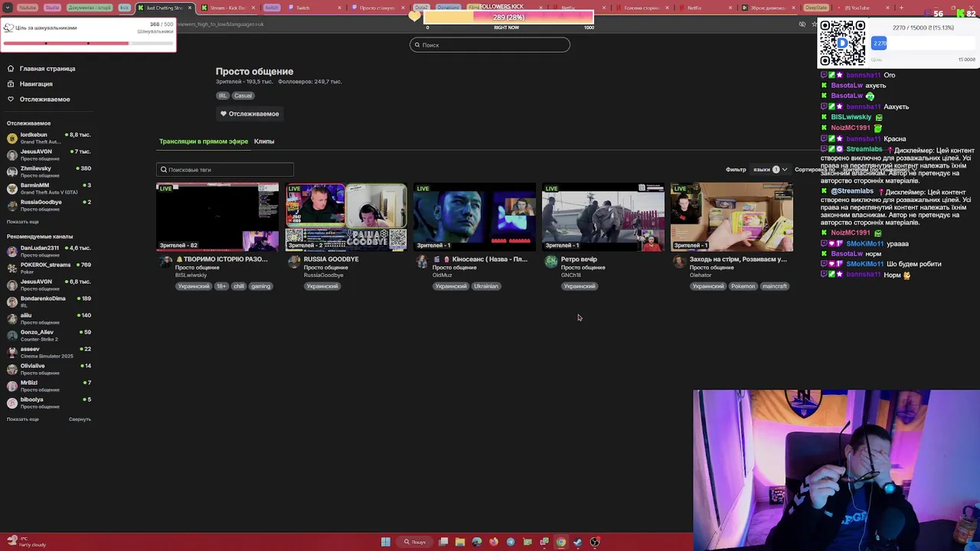The width and height of the screenshot is (980, 551).
Task: Focus the Поисковые теги tag search field
Action: point(225,170)
